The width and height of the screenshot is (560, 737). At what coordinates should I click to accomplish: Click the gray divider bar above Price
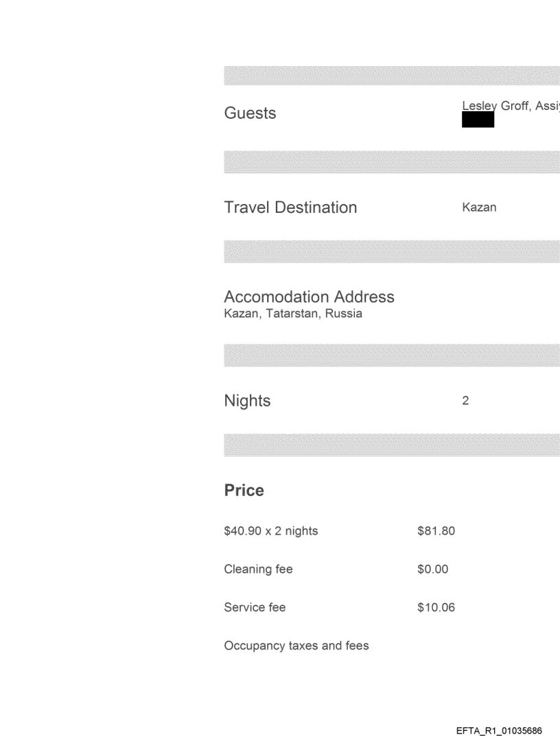click(x=391, y=445)
